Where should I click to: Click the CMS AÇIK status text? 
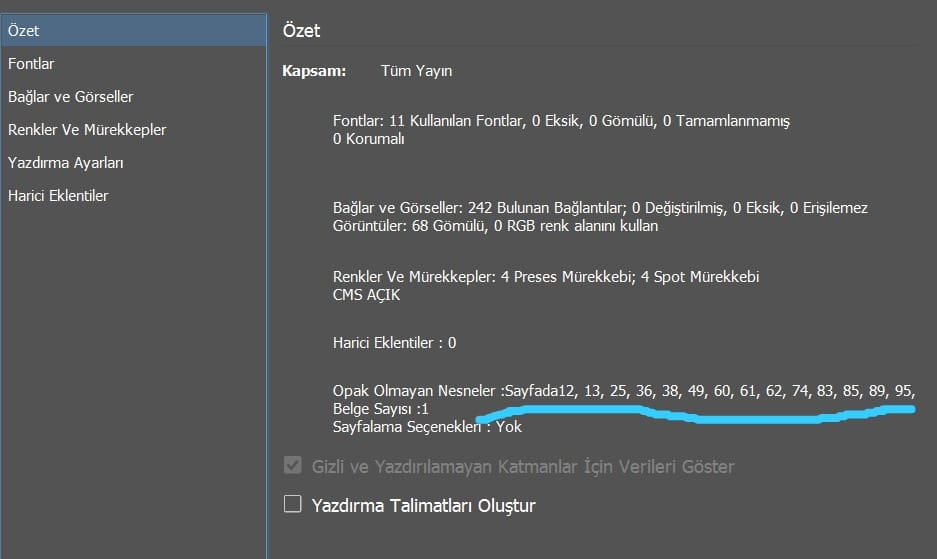[366, 295]
